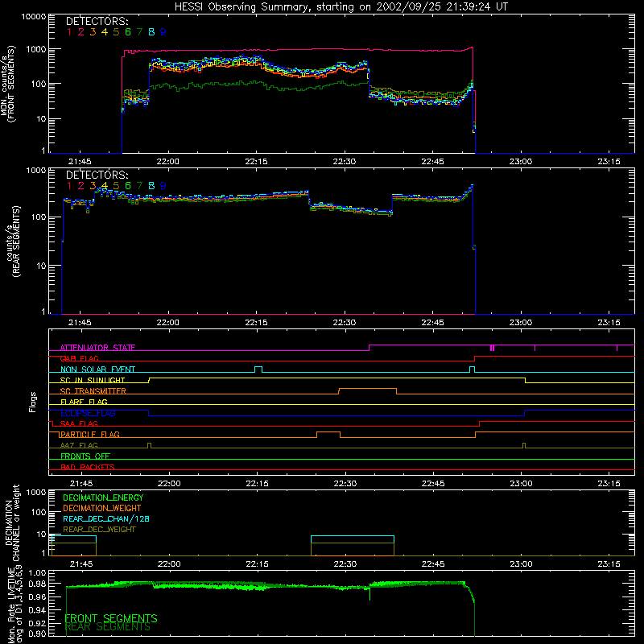This screenshot has height=644, width=644.
Task: Select detector 6 number in front segments legend
Action: [x=128, y=32]
